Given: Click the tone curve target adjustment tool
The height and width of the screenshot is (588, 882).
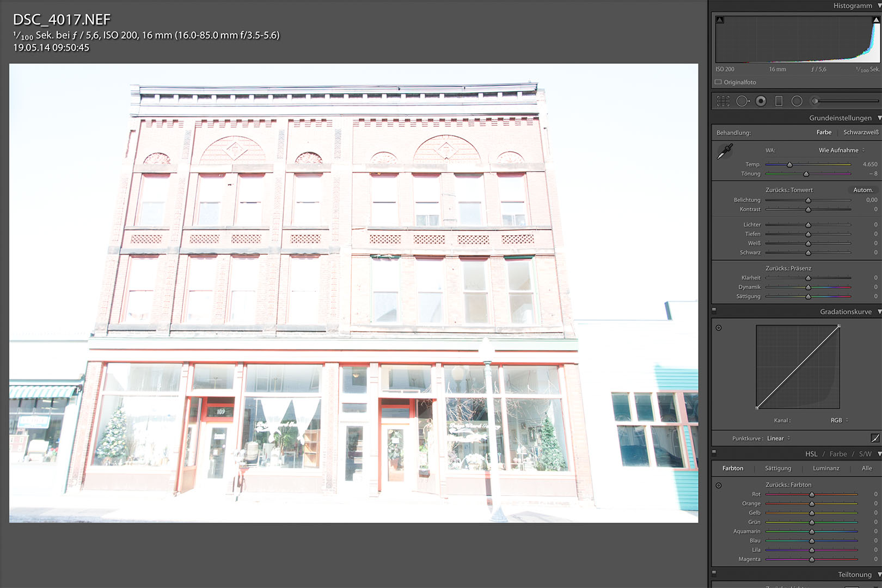Looking at the screenshot, I should [x=719, y=328].
